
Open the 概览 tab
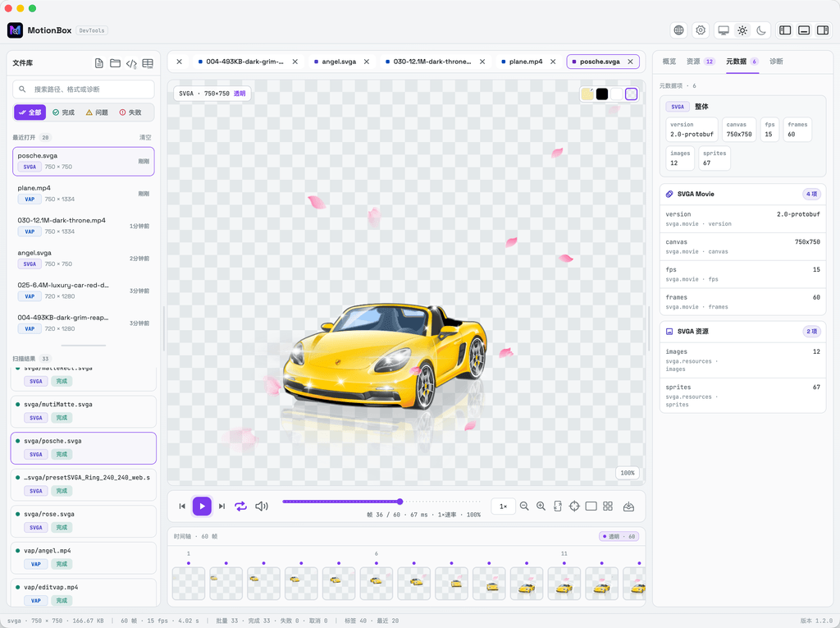pos(669,61)
